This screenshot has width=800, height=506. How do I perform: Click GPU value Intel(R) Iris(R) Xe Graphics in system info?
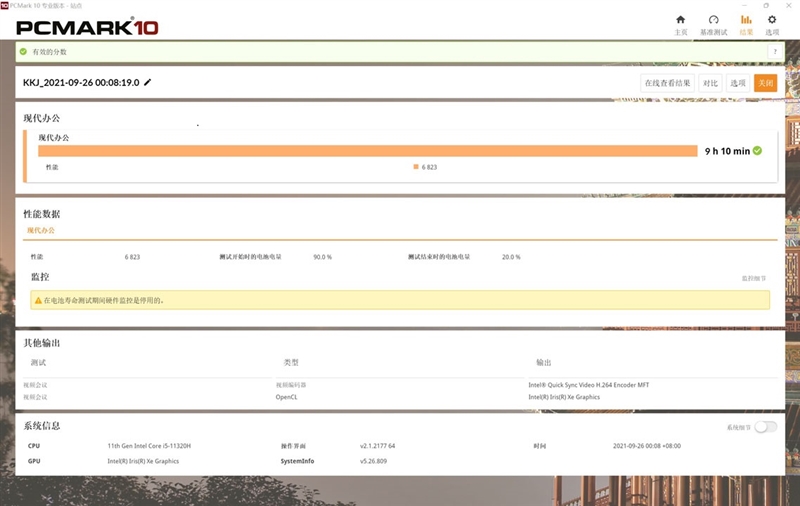(143, 461)
